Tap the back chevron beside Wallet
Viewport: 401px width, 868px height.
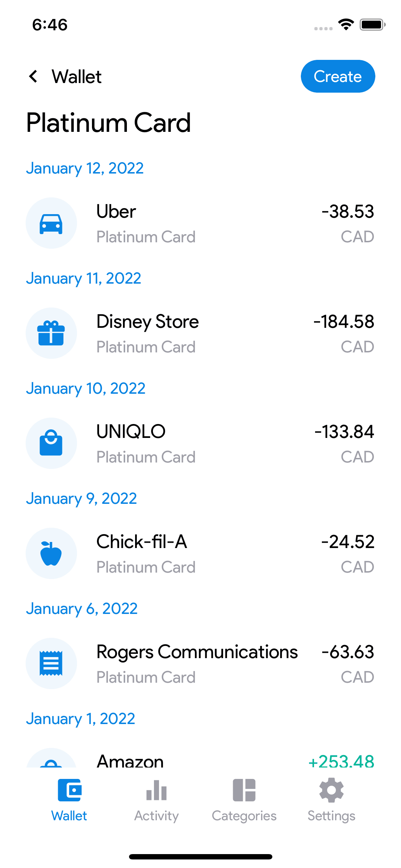[34, 76]
